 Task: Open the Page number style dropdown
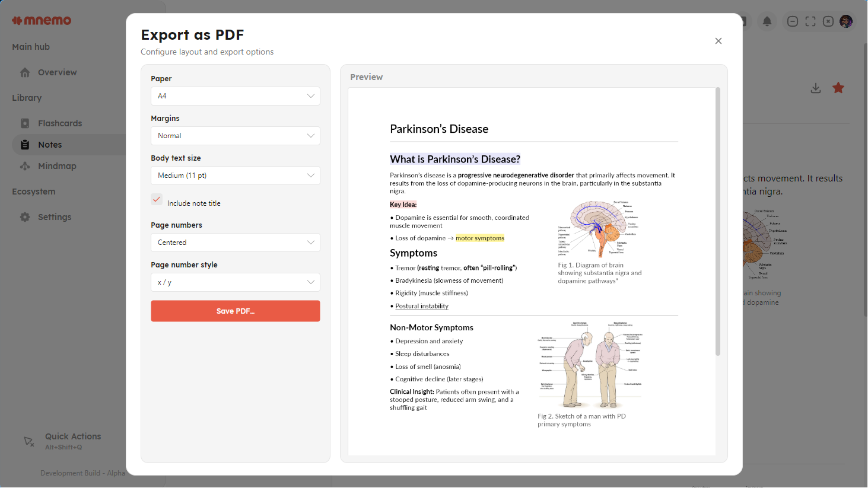coord(236,282)
